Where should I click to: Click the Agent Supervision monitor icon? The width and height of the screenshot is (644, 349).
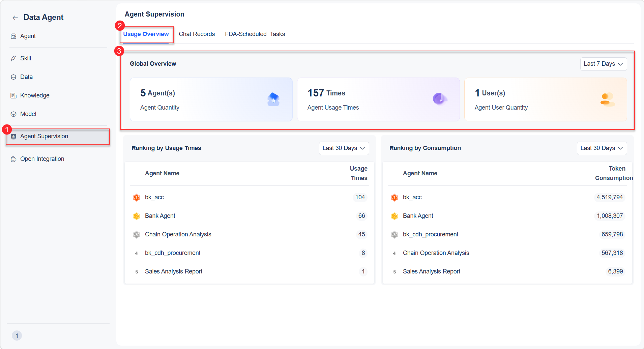(x=13, y=137)
